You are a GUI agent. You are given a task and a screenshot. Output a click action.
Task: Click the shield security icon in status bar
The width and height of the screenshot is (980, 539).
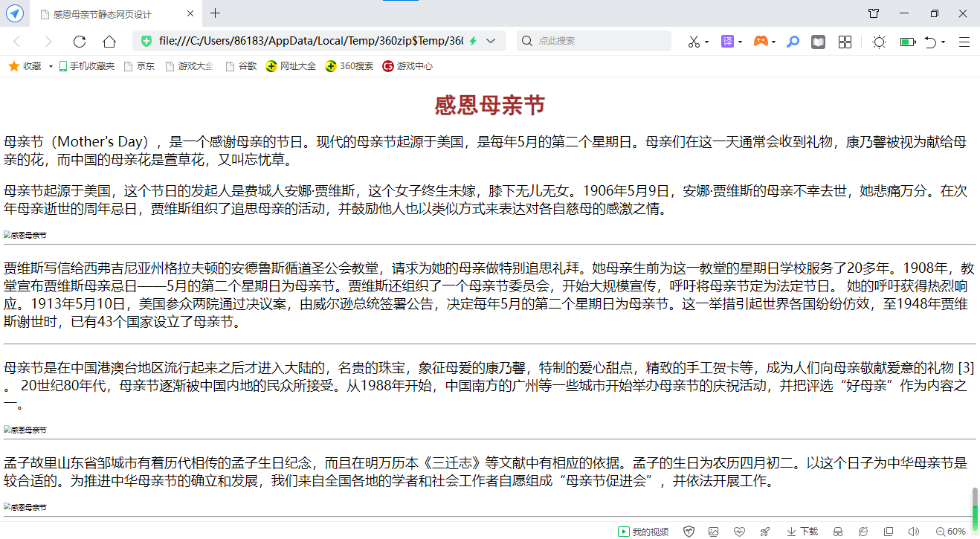click(689, 532)
